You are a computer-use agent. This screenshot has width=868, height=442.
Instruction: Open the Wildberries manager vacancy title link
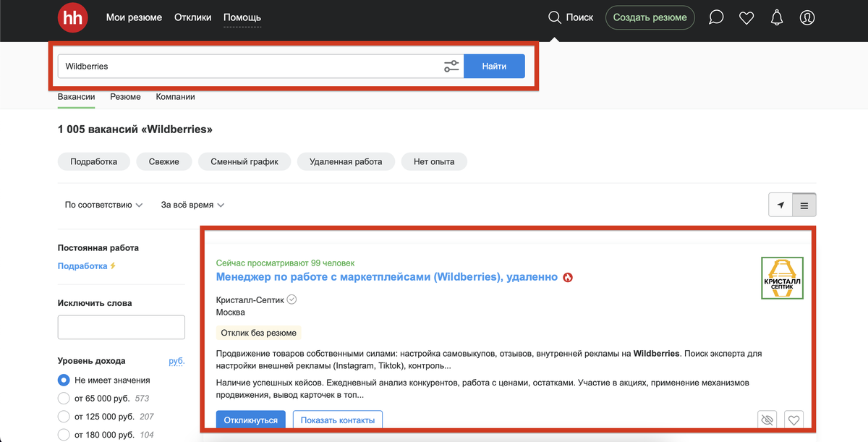point(387,277)
